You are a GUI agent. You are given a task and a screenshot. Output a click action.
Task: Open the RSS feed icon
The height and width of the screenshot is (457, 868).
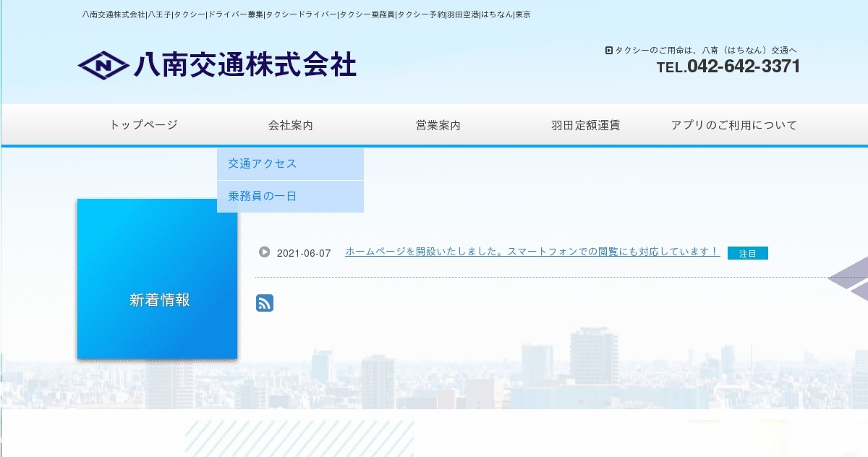265,303
